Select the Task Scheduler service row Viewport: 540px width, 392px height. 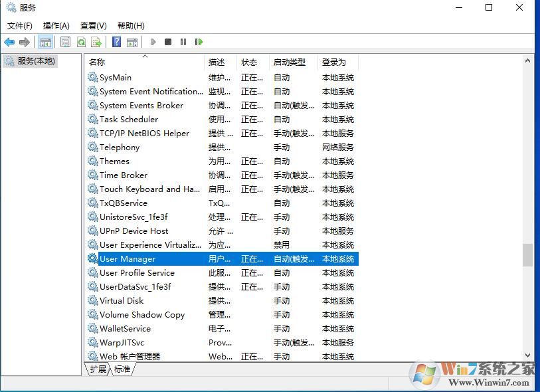pos(128,119)
